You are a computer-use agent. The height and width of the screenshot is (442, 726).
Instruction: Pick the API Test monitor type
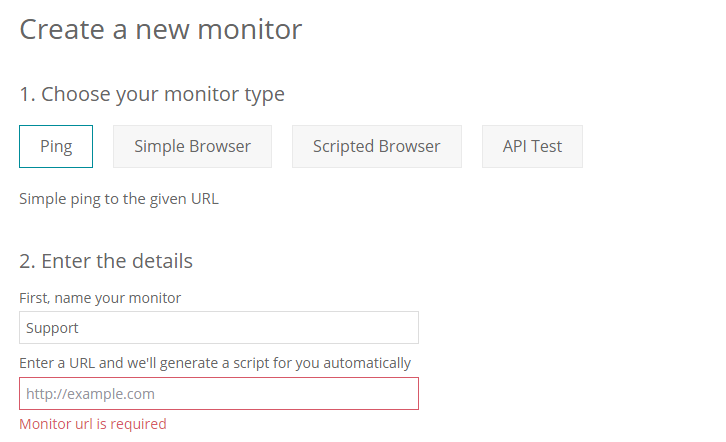coord(532,146)
